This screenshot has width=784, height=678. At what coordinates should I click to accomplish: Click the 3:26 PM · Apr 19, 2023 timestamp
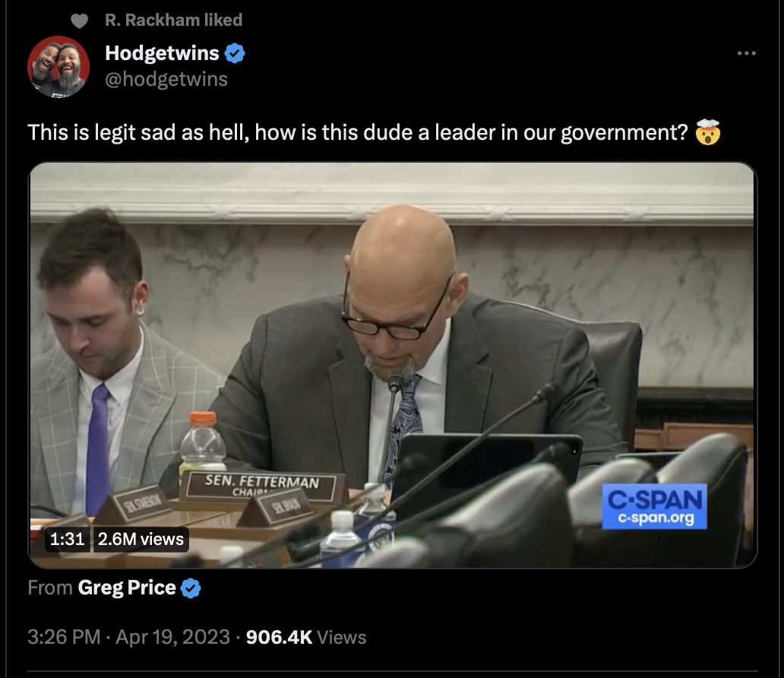tap(128, 637)
